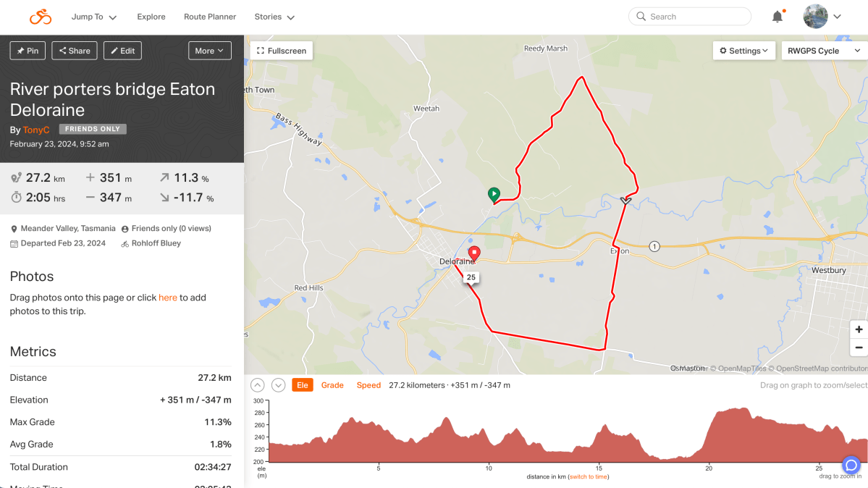Click the green start marker on map
This screenshot has width=868, height=488.
[494, 194]
